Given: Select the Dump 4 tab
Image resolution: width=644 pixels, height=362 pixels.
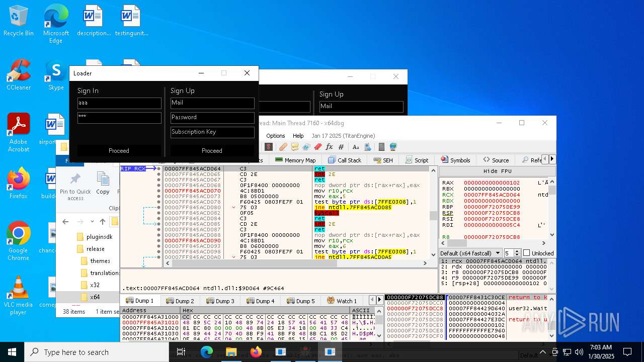Looking at the screenshot, I should [260, 301].
